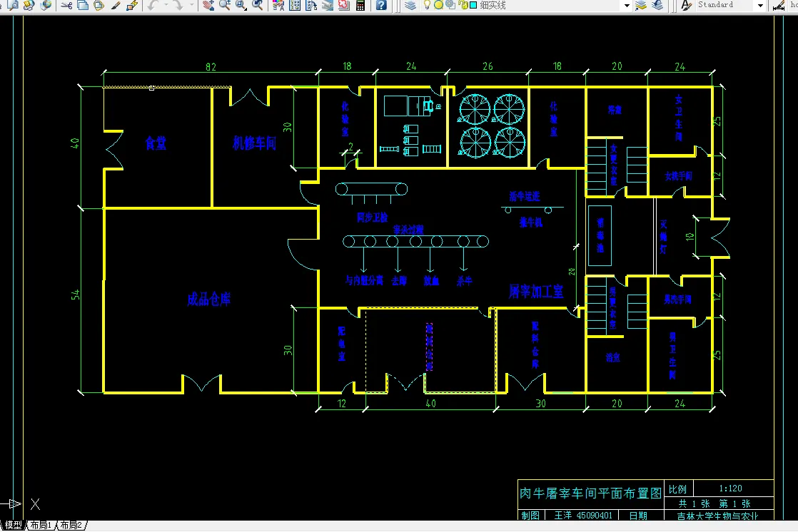Activate the Pan hand tool
The height and width of the screenshot is (532, 798).
click(208, 5)
